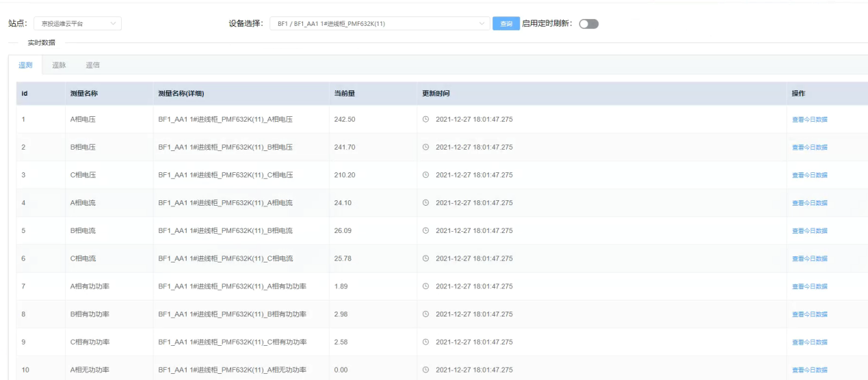View today's data for the B相有功功率 row
Viewport: 868px width, 380px height.
click(809, 314)
